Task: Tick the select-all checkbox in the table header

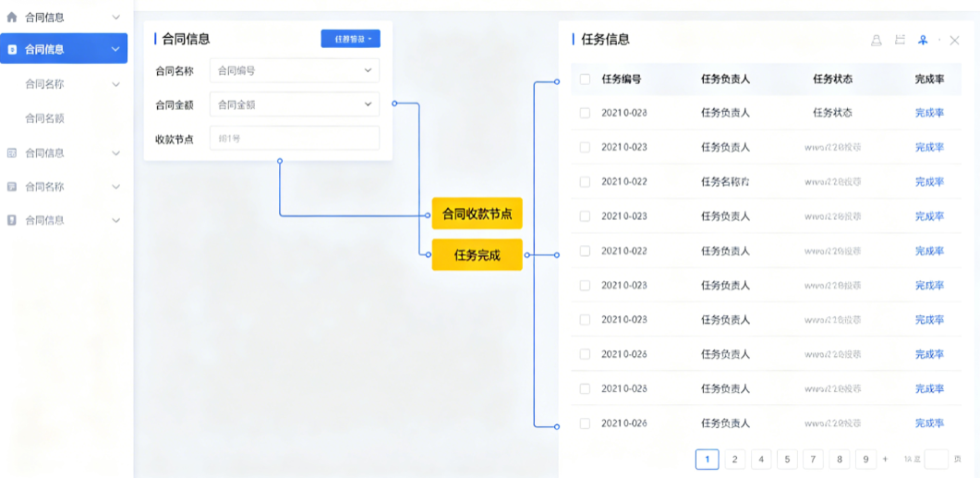Action: (x=585, y=79)
